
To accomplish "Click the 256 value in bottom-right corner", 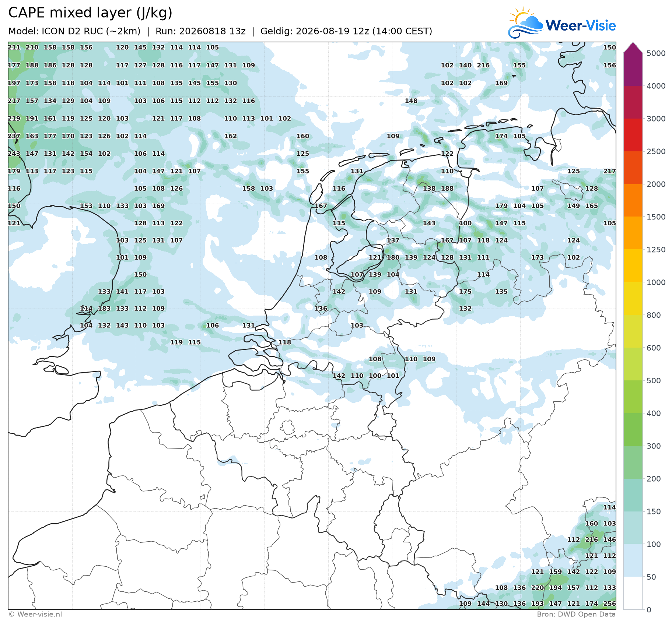I will pos(609,604).
